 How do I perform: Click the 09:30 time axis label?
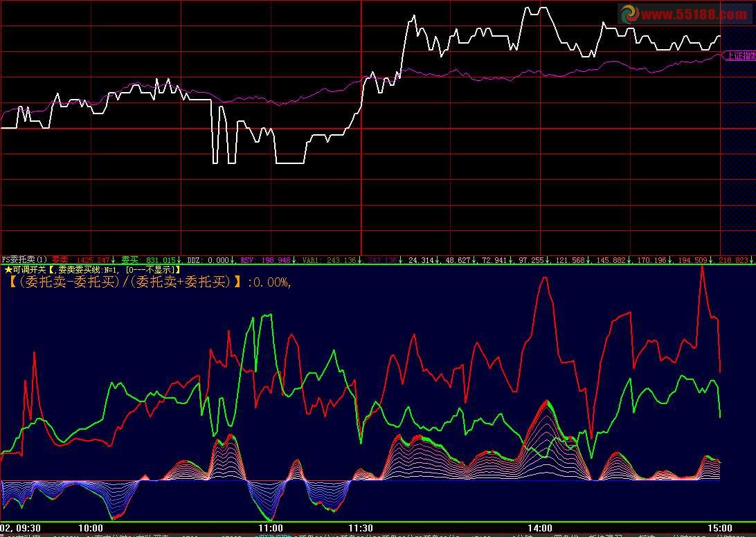(x=28, y=528)
